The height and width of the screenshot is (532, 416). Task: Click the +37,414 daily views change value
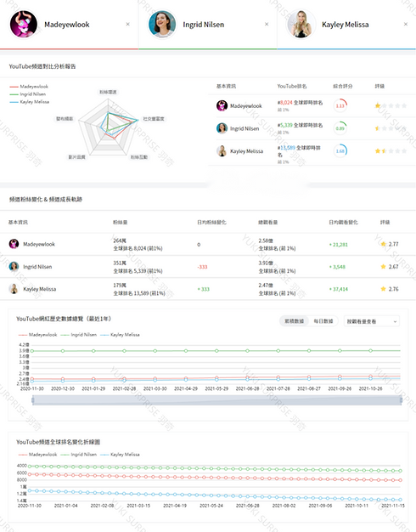339,290
